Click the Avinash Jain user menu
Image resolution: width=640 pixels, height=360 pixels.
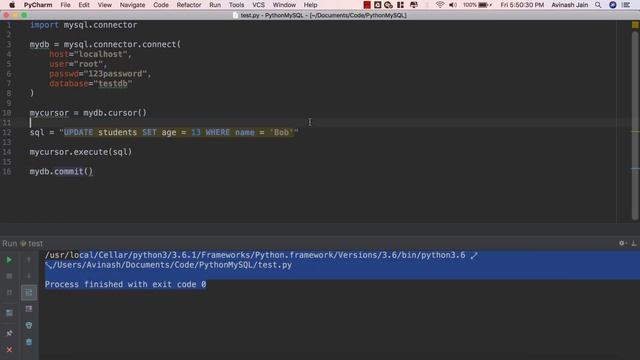(570, 5)
